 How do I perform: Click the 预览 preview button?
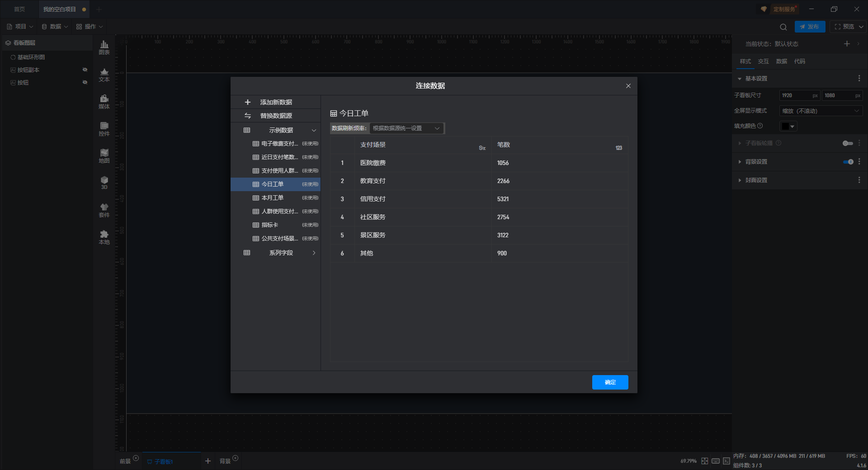[844, 27]
